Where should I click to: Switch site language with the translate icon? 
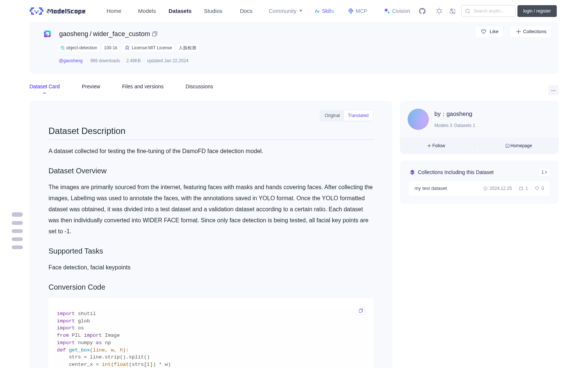(453, 11)
